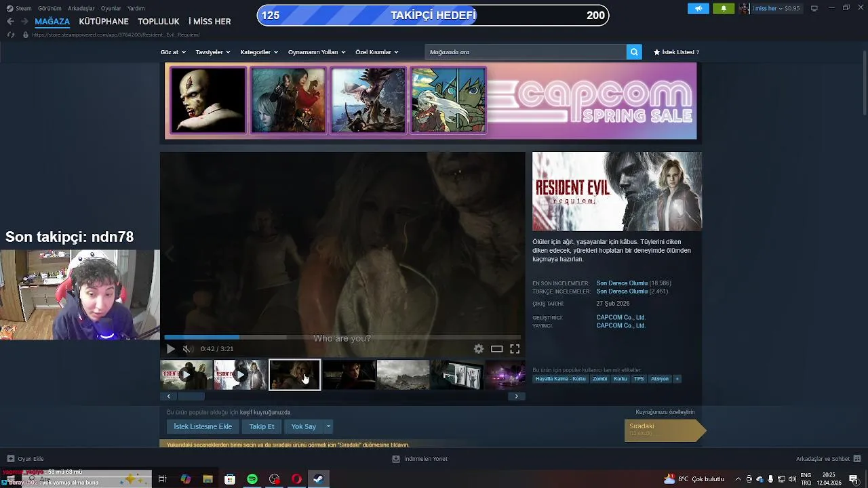This screenshot has height=488, width=868.
Task: Show hidden system tray icons
Action: click(738, 479)
